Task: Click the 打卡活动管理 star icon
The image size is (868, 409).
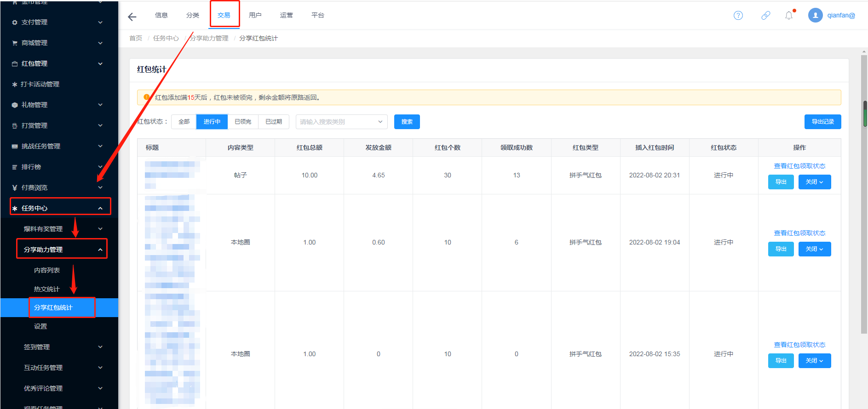Action: 15,85
